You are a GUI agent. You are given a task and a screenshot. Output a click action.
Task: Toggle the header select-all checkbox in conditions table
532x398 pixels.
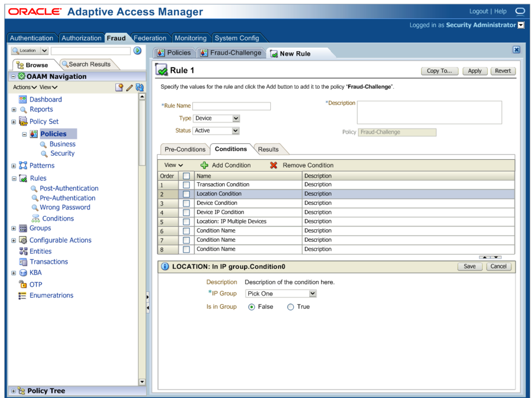186,176
